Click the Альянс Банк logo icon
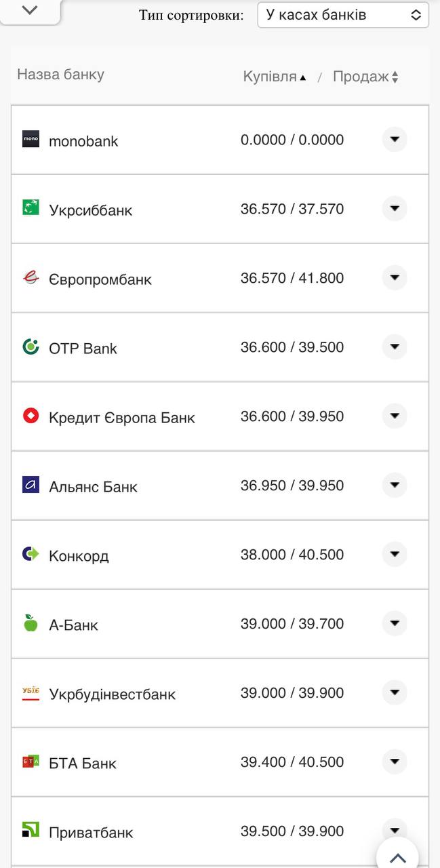 31,486
